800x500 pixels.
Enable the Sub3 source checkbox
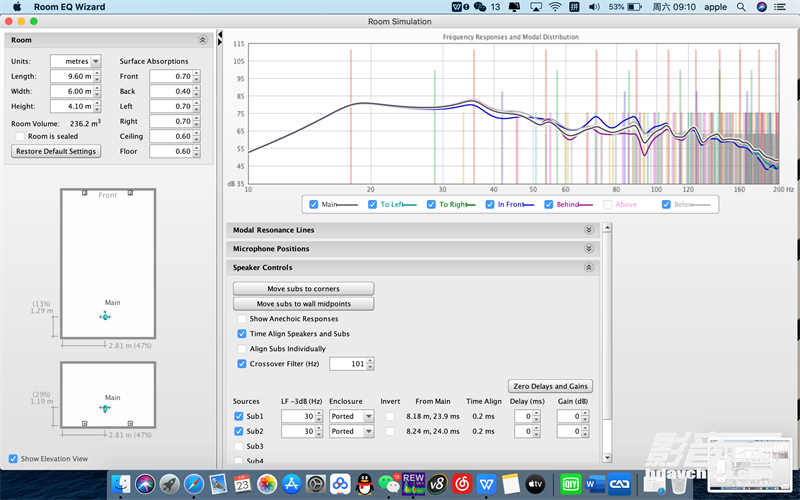(x=238, y=446)
